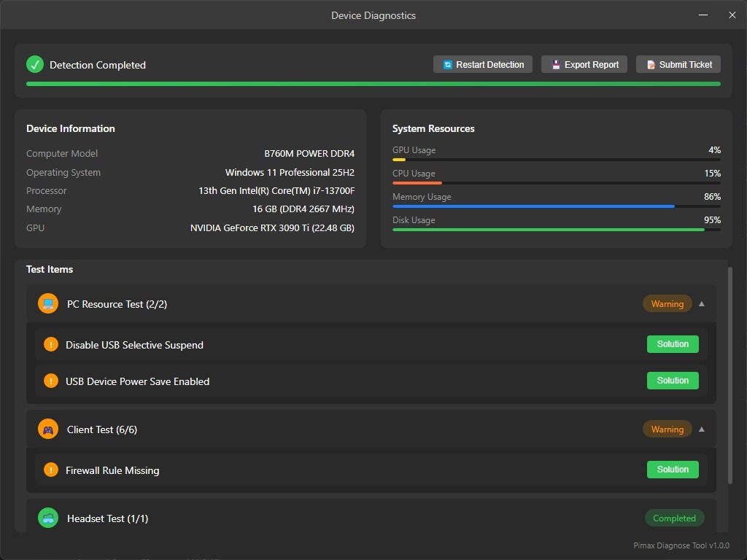This screenshot has width=747, height=560.
Task: Click the Headset Test Completed badge
Action: [674, 518]
